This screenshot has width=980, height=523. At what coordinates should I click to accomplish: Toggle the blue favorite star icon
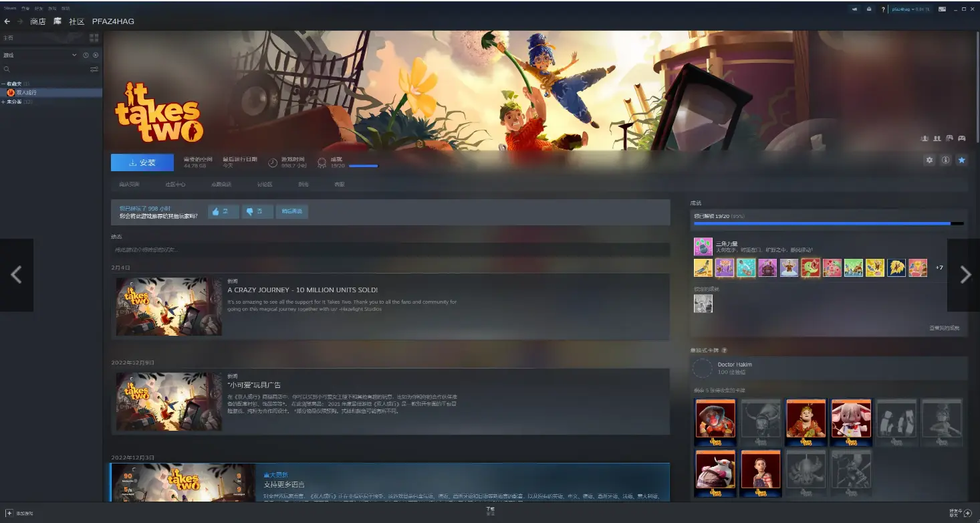(961, 161)
